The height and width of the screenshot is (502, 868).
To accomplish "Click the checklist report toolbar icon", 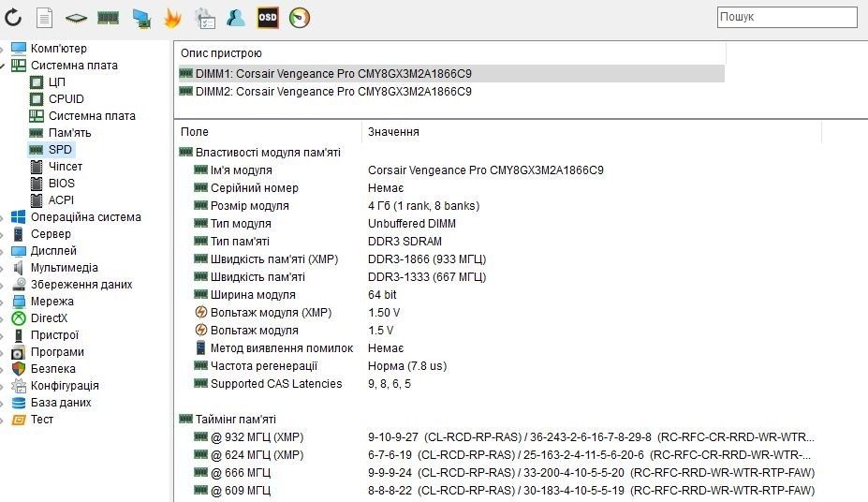I will coord(205,19).
